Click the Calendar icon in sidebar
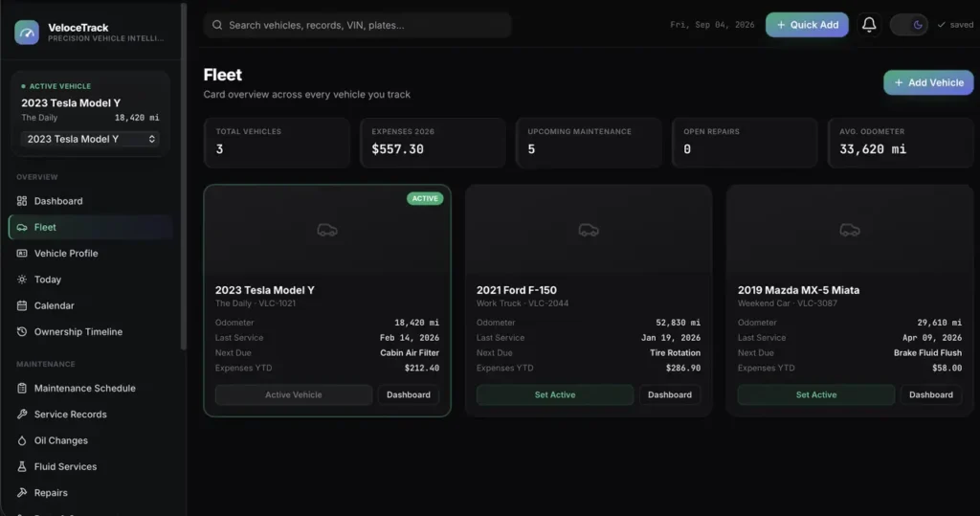Viewport: 980px width, 516px height. tap(22, 305)
